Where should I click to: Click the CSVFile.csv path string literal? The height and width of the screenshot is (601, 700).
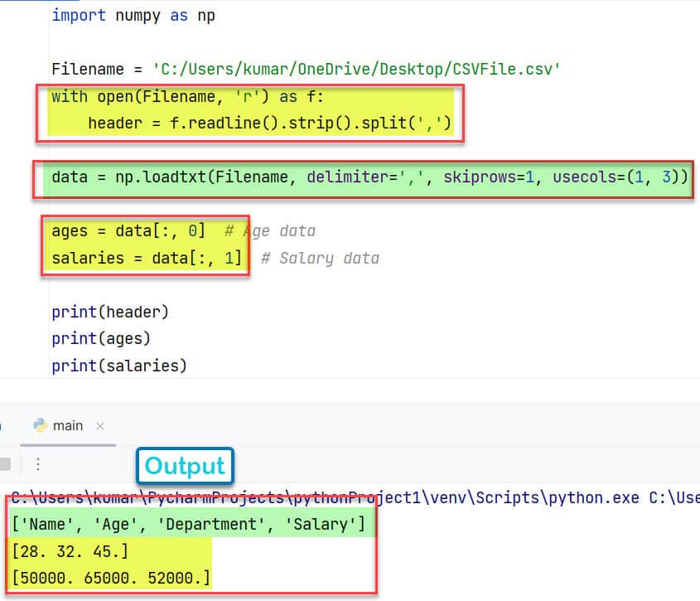pos(356,69)
